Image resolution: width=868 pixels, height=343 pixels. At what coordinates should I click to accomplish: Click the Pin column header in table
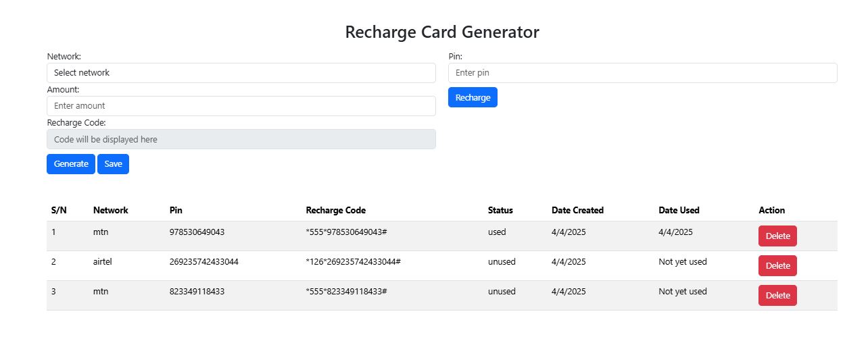176,210
